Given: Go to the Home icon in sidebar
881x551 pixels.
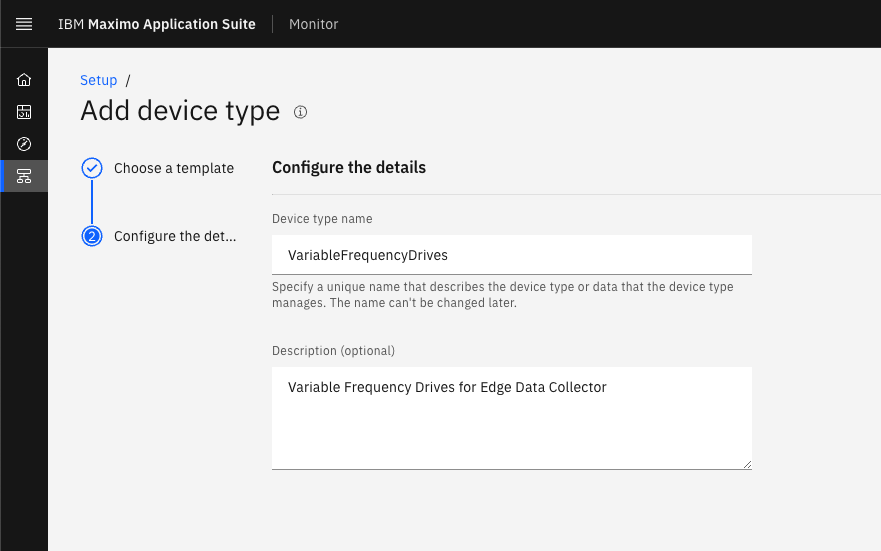Looking at the screenshot, I should (24, 80).
